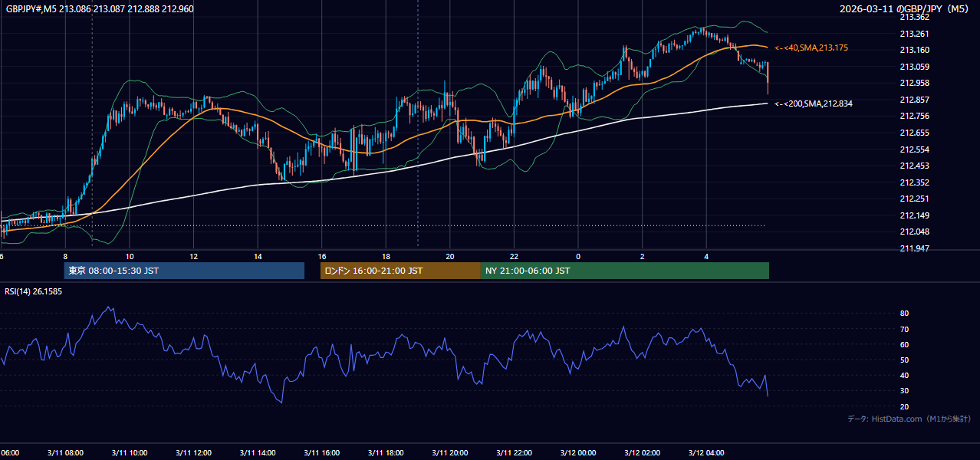This screenshot has height=460, width=980.
Task: Click the 3/11 10:00 time axis label
Action: [x=129, y=453]
